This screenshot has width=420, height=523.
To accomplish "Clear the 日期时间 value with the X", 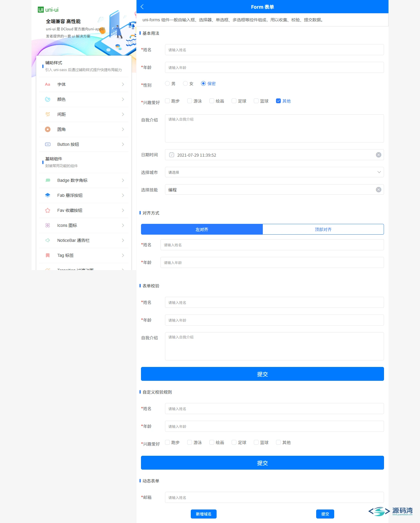I will click(x=379, y=155).
